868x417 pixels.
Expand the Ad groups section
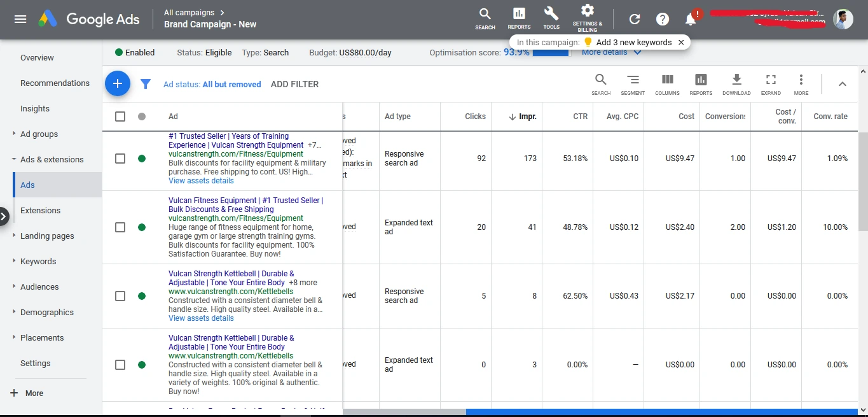click(14, 134)
